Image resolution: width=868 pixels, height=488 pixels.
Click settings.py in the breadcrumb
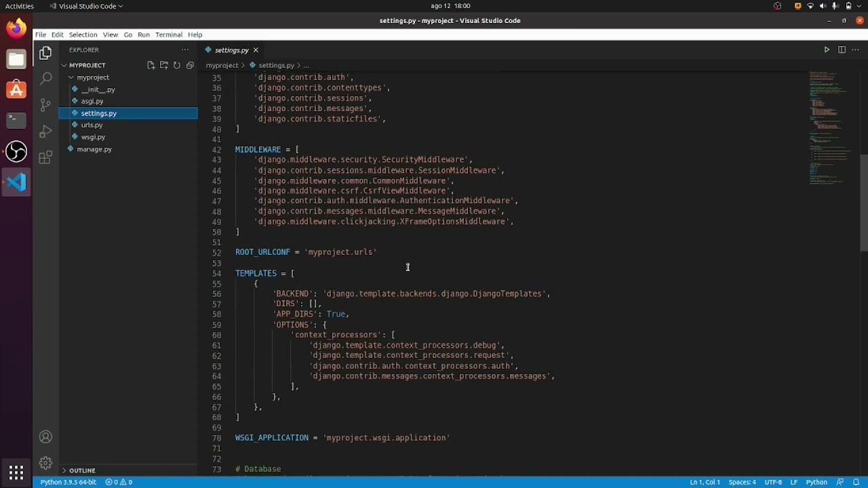276,65
